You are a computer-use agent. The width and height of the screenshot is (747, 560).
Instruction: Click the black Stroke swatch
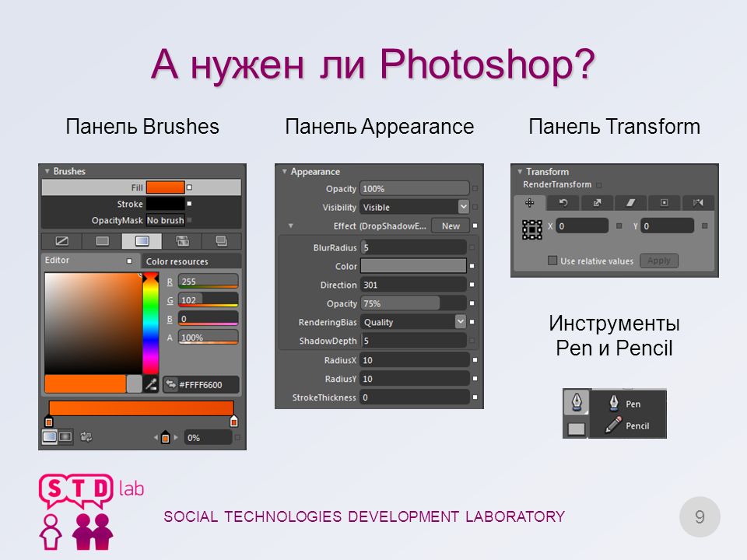(165, 204)
